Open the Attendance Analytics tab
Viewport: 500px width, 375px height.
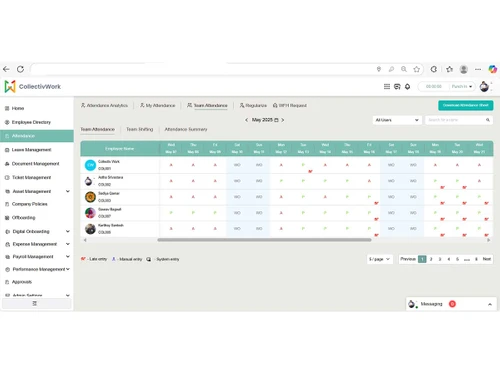[x=104, y=105]
